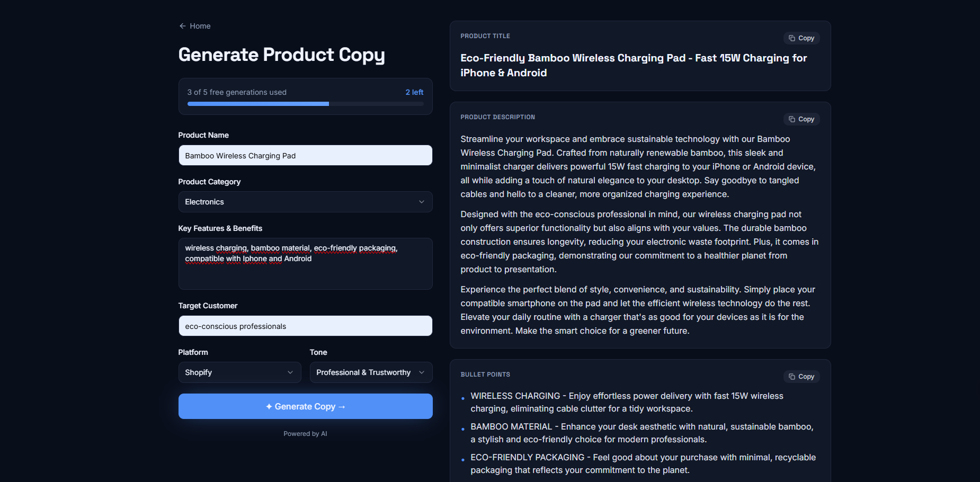Click the Powered by AI text
This screenshot has width=980, height=482.
click(305, 433)
